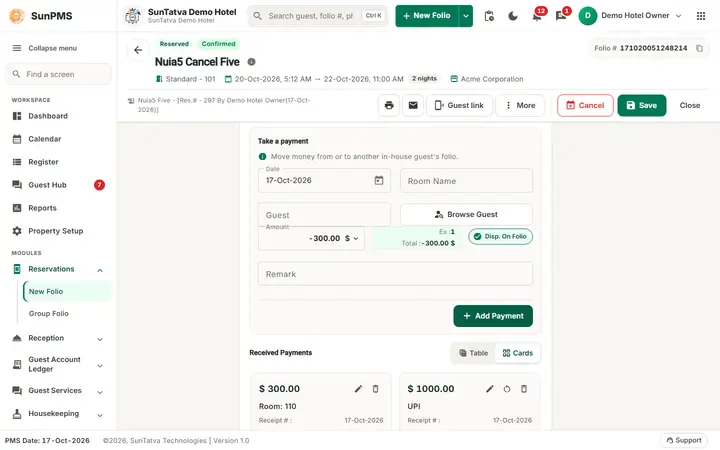Click the email envelope icon
Screen dimensions: 720x450
[413, 106]
